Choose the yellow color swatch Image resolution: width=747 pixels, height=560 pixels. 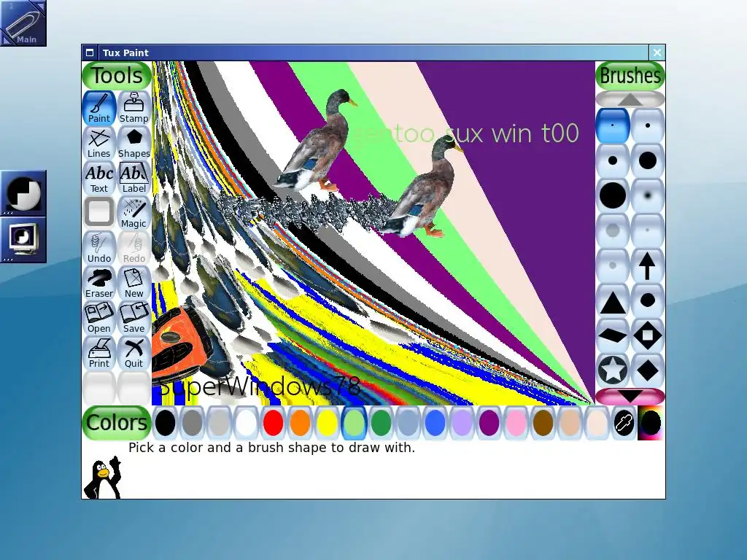[328, 422]
